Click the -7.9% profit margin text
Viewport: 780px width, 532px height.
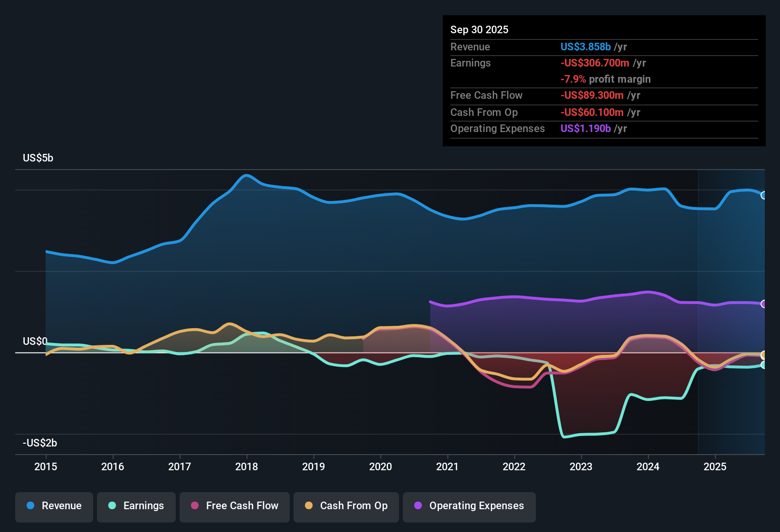pyautogui.click(x=605, y=79)
